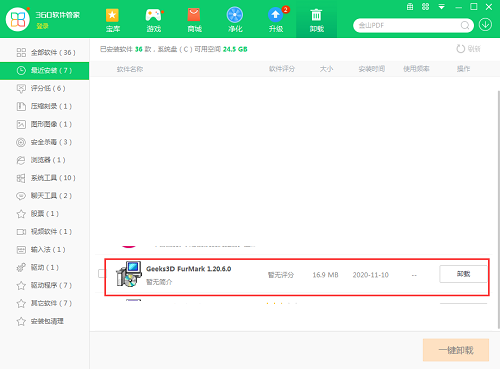Open 浏览器 (1) category
The width and height of the screenshot is (500, 369).
45,160
